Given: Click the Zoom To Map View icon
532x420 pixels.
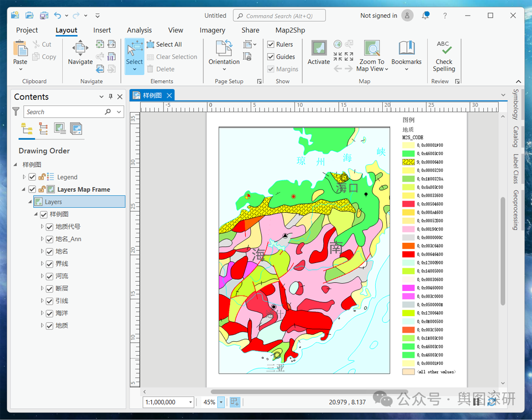Looking at the screenshot, I should tap(372, 48).
